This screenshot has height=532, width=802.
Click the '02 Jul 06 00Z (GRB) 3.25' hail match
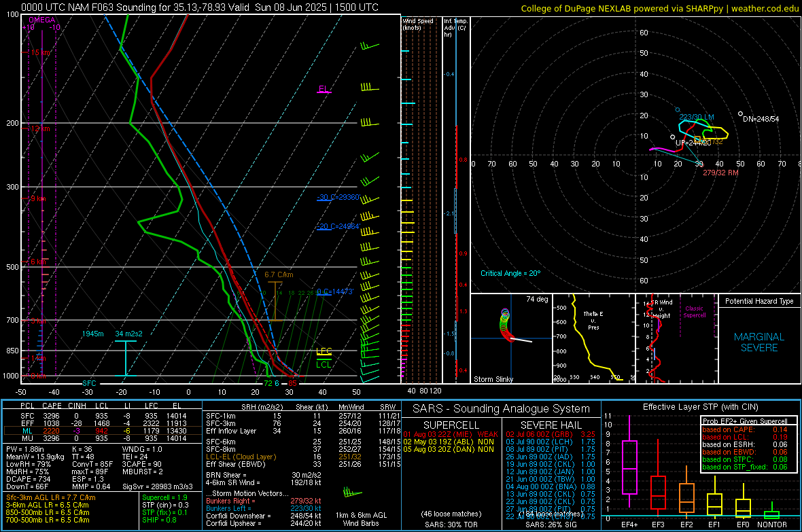551,434
